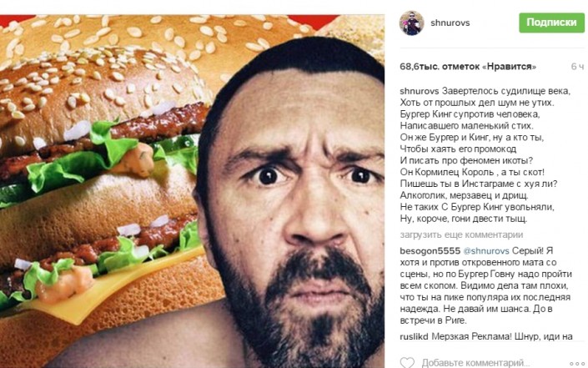
Task: Click the cheese slice in the burger image
Action: [113, 289]
